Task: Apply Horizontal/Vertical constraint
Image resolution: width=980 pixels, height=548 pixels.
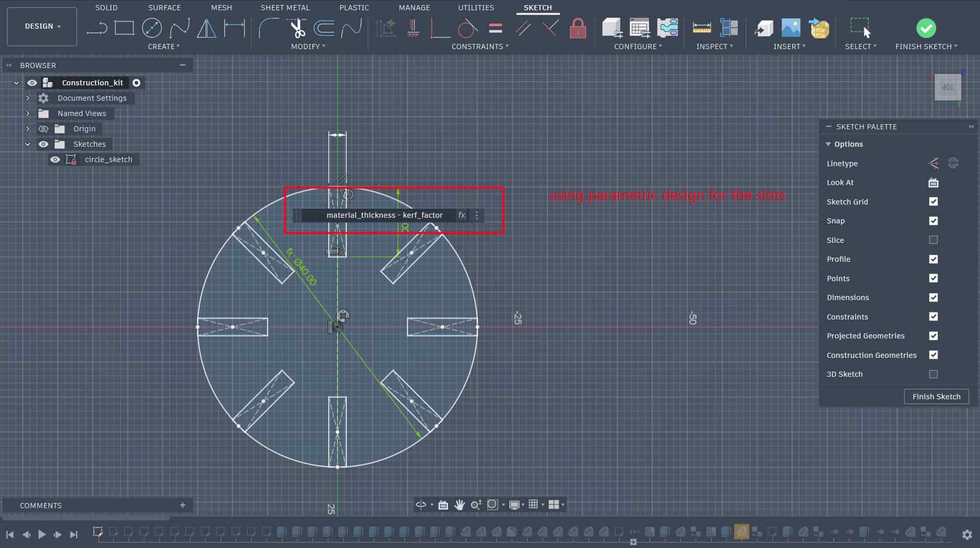Action: point(413,28)
